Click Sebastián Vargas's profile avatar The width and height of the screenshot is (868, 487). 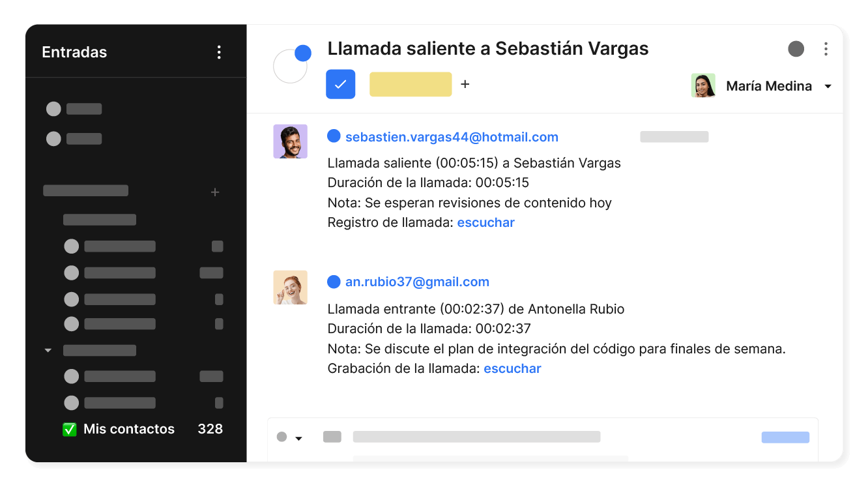click(x=290, y=141)
